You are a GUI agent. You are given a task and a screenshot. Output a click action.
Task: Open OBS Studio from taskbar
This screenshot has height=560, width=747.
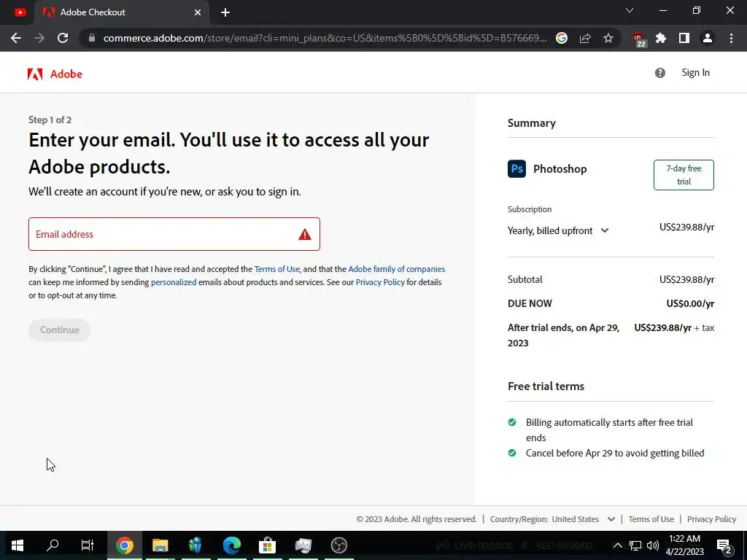click(x=338, y=545)
